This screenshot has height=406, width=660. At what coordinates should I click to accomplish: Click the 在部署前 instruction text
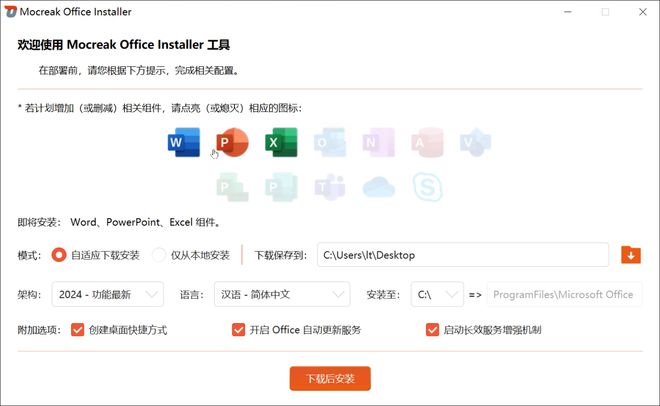[139, 70]
